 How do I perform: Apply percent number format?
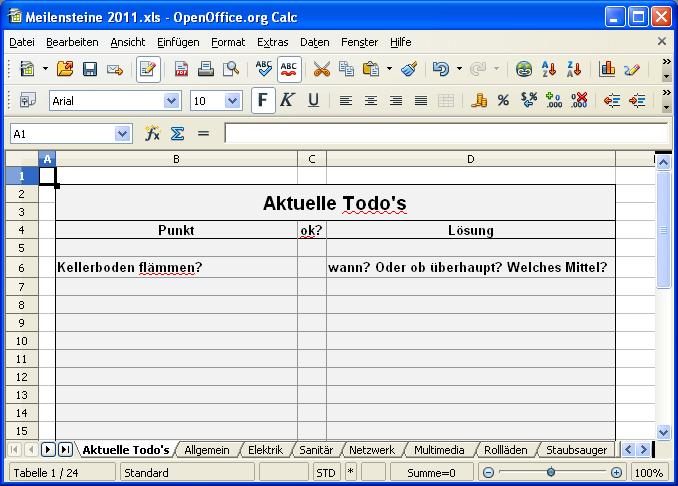click(x=503, y=101)
